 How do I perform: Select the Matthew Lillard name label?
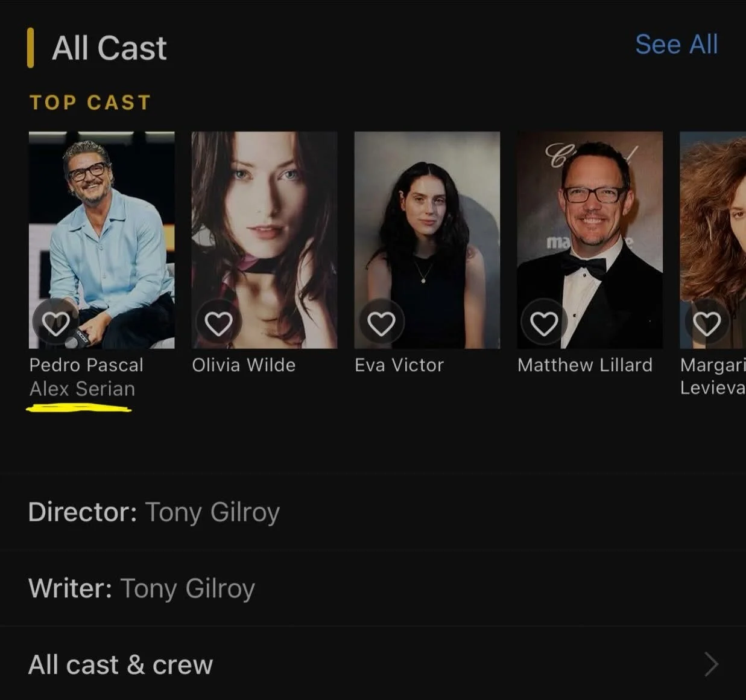[585, 365]
